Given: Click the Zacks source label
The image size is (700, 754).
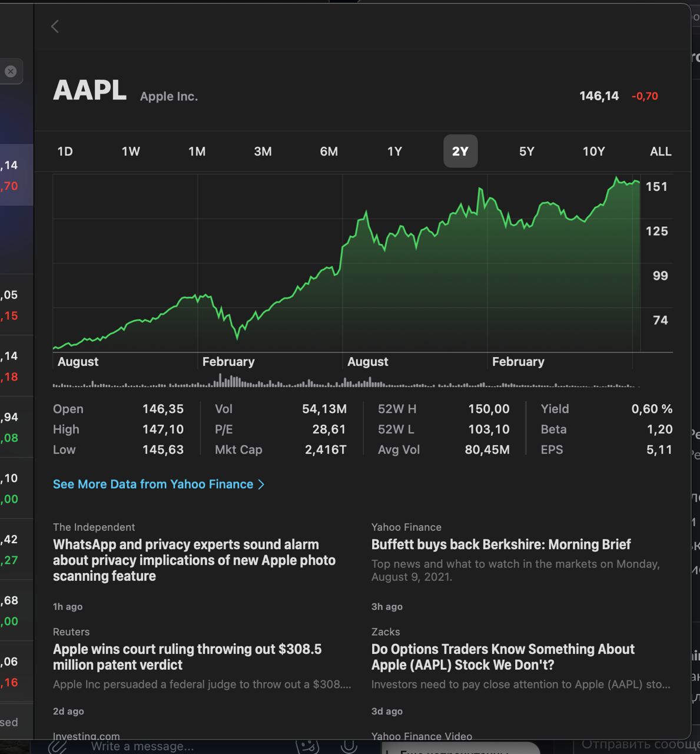Looking at the screenshot, I should pos(386,632).
